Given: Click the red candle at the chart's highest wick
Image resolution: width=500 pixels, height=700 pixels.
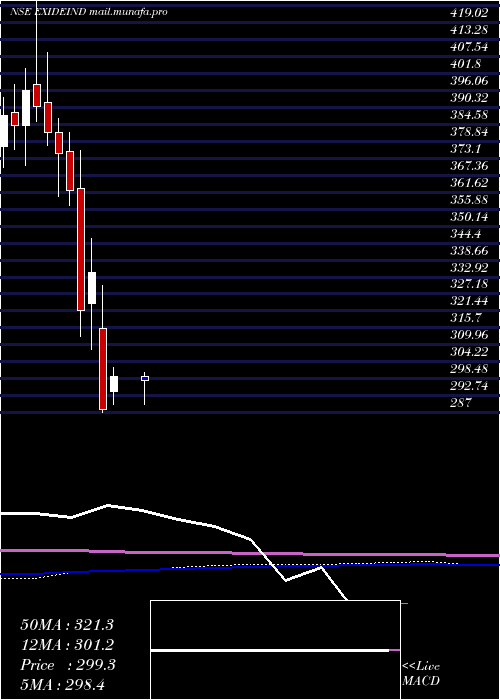Looking at the screenshot, I should 37,95.
